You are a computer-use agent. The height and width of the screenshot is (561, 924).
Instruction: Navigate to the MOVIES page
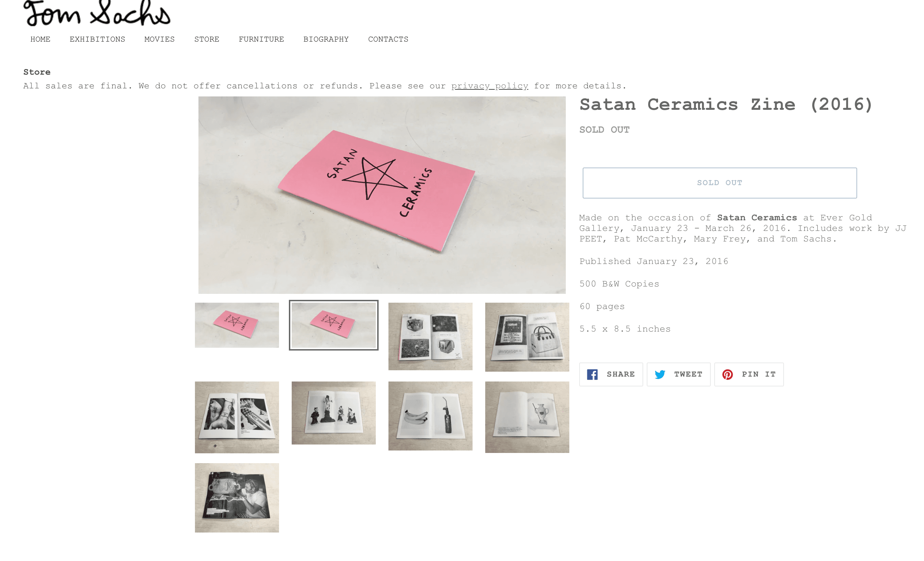pos(159,39)
